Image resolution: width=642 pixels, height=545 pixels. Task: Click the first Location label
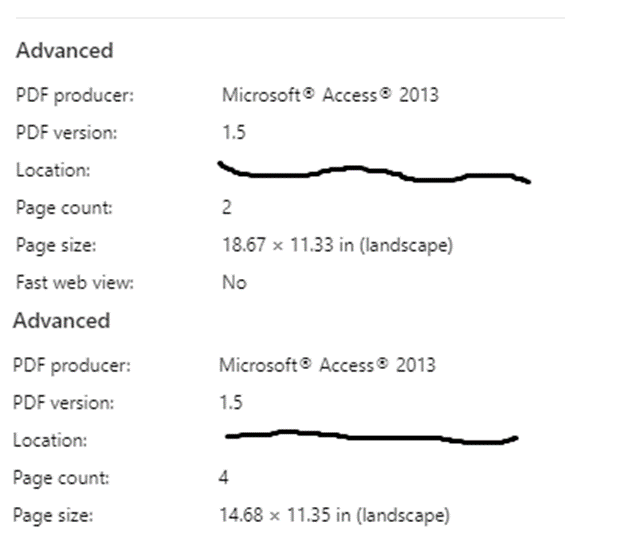pyautogui.click(x=53, y=170)
